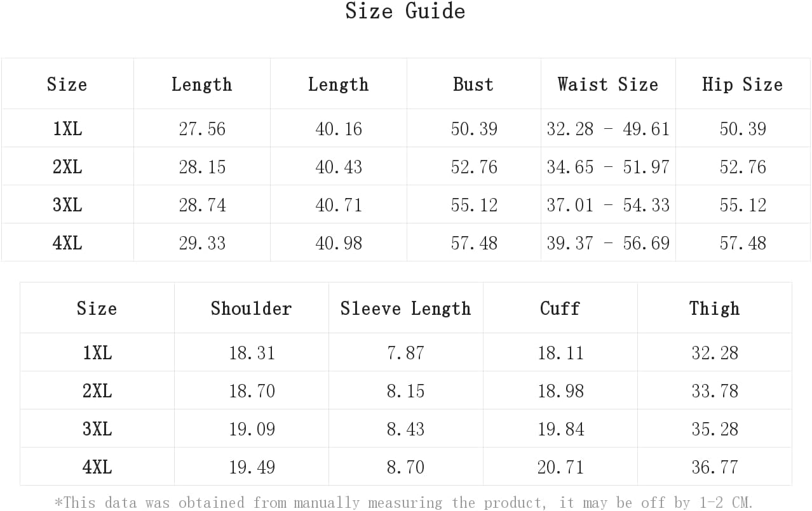Select the 4XL hip size 57.48
Viewport: 812px width, 511px height.
[743, 243]
